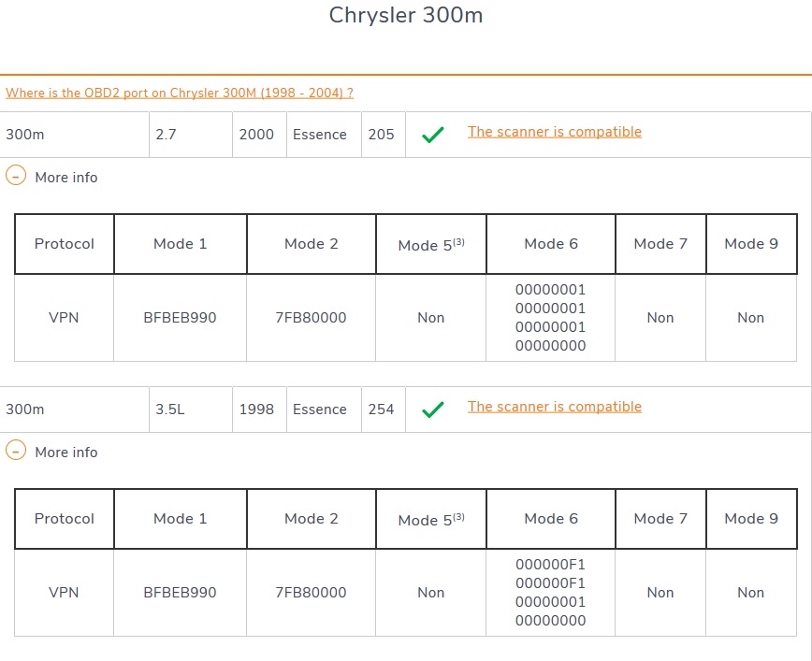Click the Chrysler 300m page heading
812x661 pixels.
(x=406, y=16)
